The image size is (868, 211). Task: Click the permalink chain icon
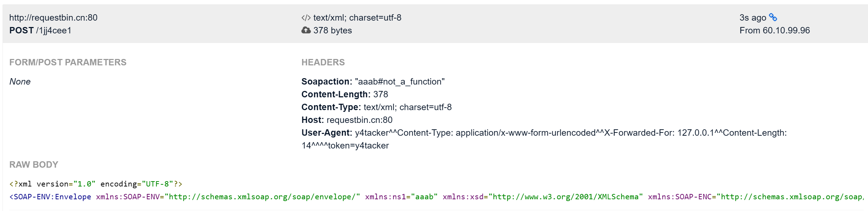(x=773, y=17)
